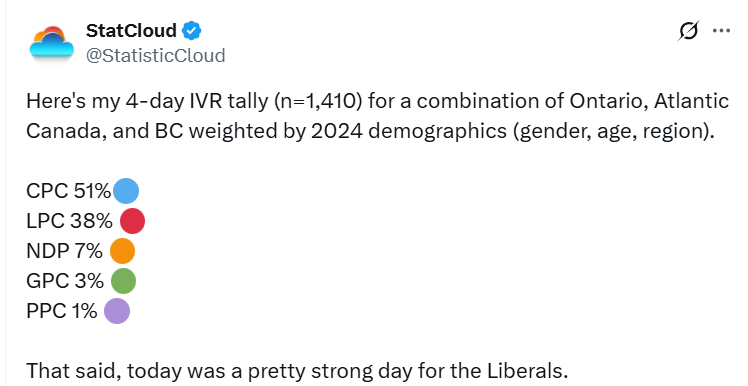748x386 pixels.
Task: Click the green GPC circle emoji
Action: pyautogui.click(x=124, y=281)
